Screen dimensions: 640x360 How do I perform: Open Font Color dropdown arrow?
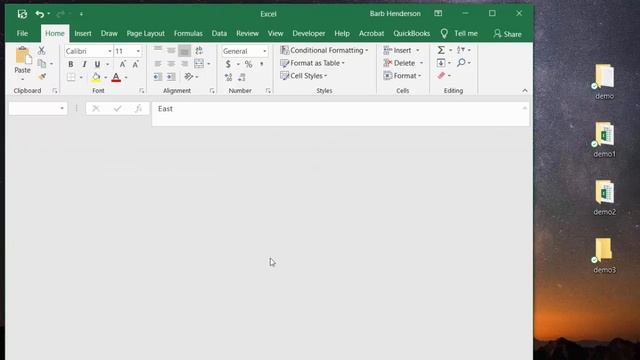tap(126, 78)
